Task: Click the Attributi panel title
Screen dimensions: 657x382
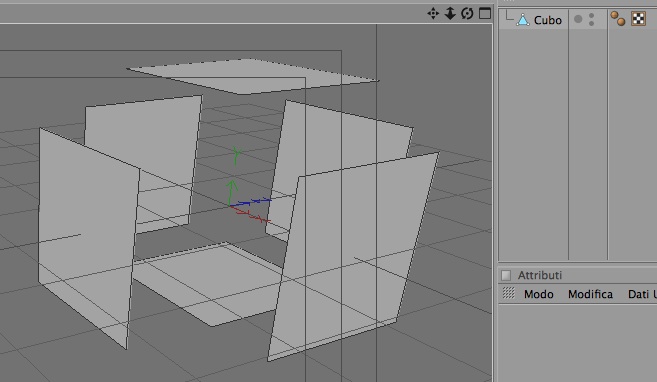Action: point(540,275)
